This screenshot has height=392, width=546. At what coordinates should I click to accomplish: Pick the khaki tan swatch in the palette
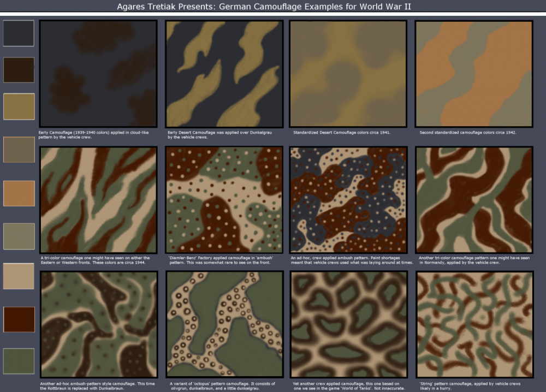point(19,106)
